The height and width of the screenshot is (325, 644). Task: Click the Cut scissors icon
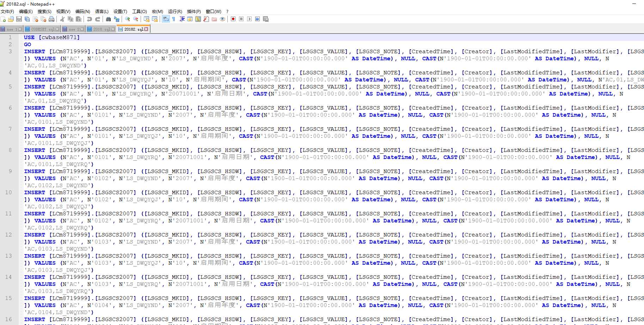point(62,19)
